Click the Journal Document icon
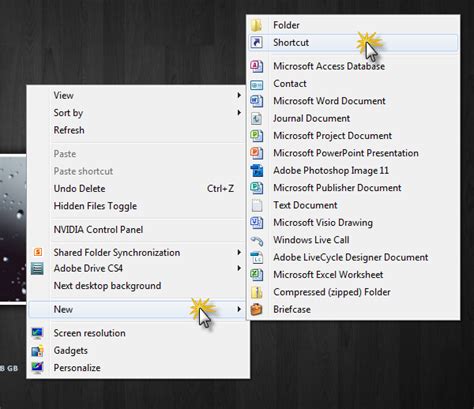Viewport: 474px width, 409px height. [x=256, y=118]
